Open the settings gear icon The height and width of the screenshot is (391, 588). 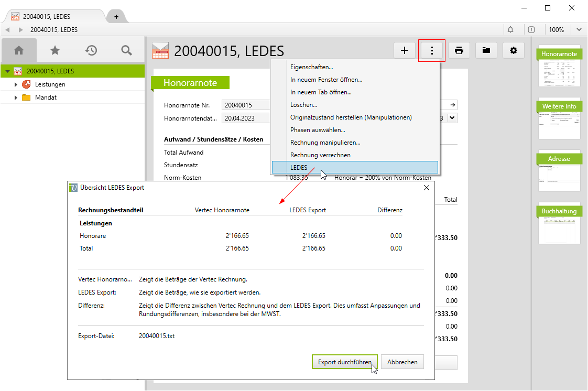click(513, 50)
